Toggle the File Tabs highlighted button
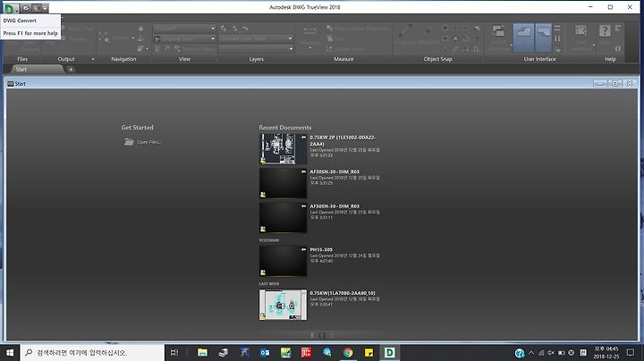 point(523,38)
